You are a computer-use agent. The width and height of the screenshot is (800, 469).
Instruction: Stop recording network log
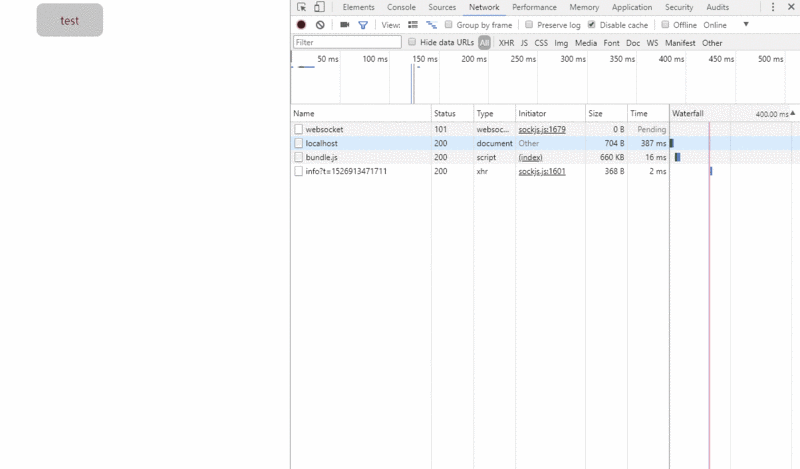click(x=301, y=25)
